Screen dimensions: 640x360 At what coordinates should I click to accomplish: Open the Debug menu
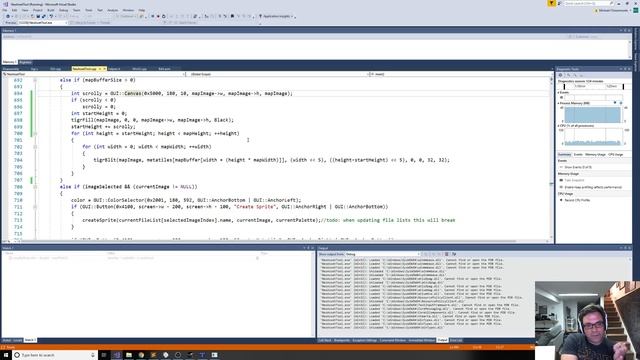click(x=63, y=10)
